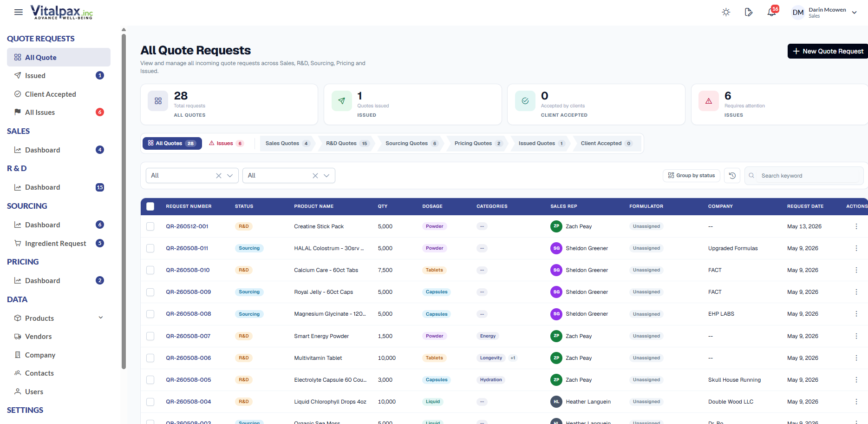Clear the second All filter X
868x424 pixels.
315,175
